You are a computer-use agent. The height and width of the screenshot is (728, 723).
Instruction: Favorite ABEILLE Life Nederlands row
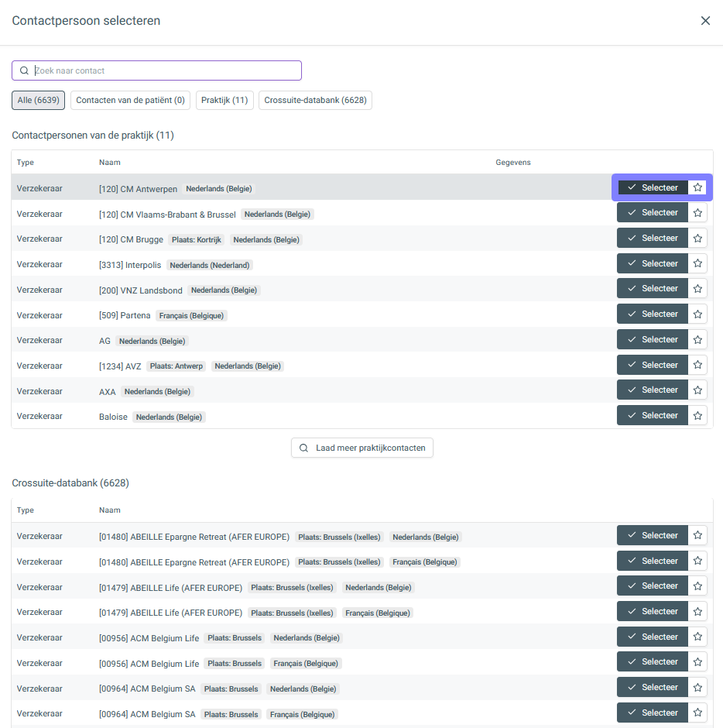point(697,586)
